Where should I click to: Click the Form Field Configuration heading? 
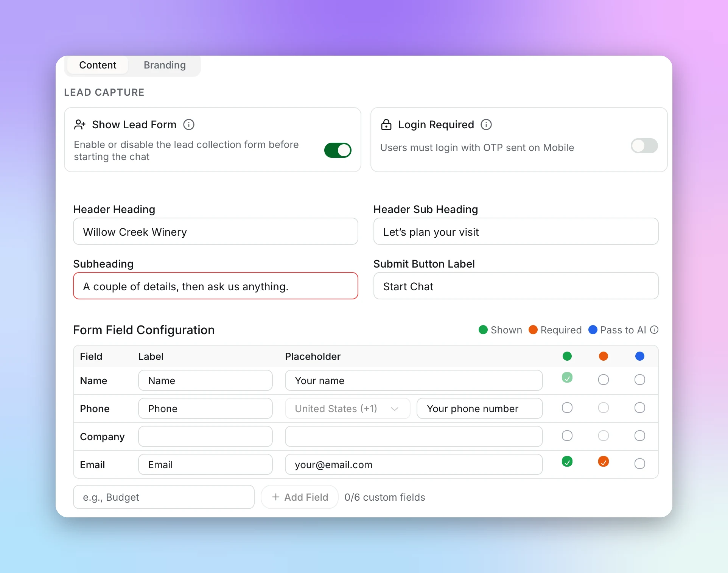(144, 330)
